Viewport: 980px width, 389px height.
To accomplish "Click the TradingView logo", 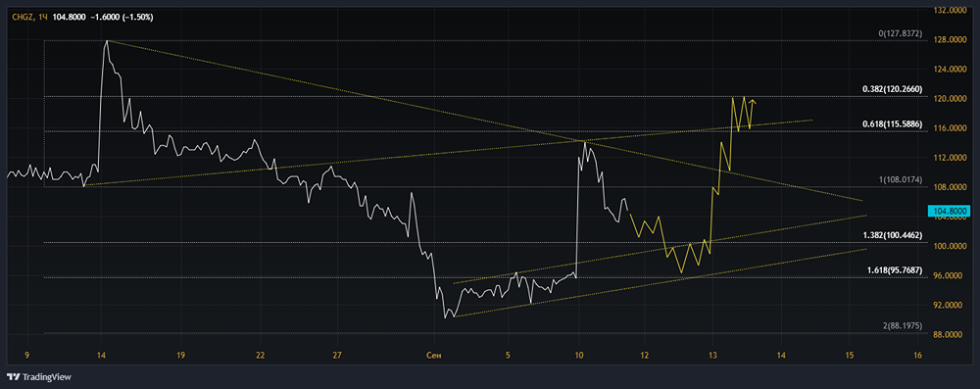I will (x=39, y=377).
